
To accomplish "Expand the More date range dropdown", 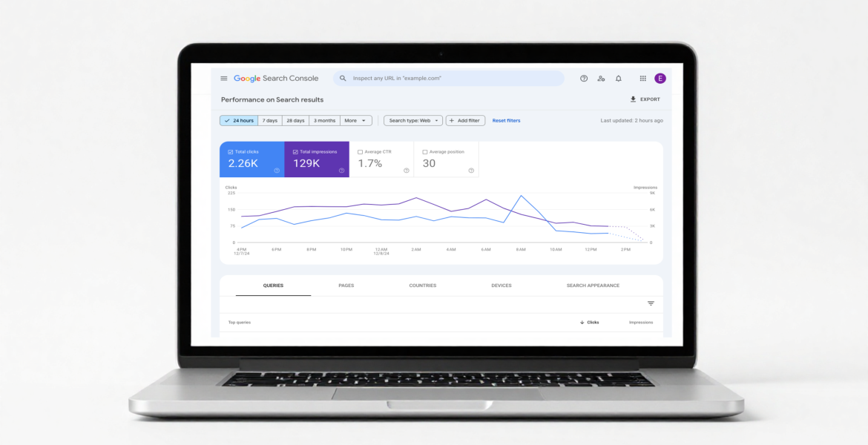I will [356, 121].
